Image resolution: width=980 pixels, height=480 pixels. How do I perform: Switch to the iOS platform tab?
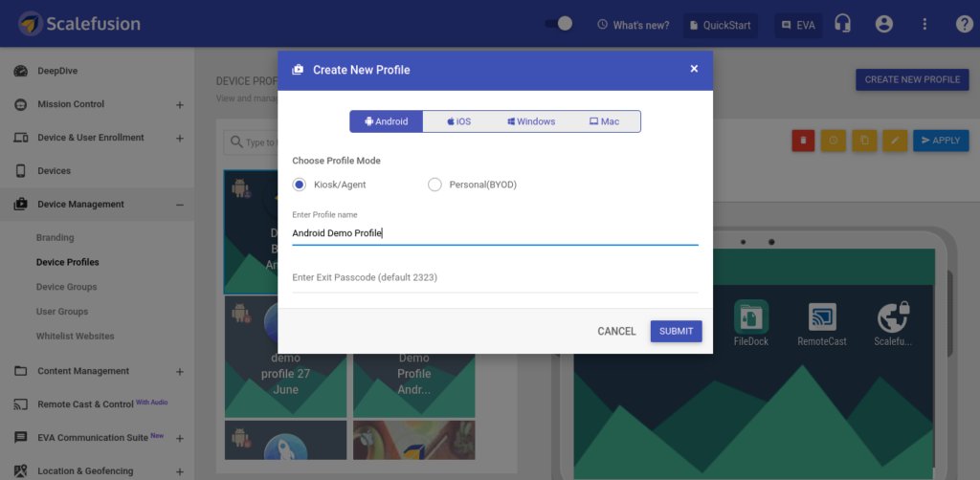[458, 121]
